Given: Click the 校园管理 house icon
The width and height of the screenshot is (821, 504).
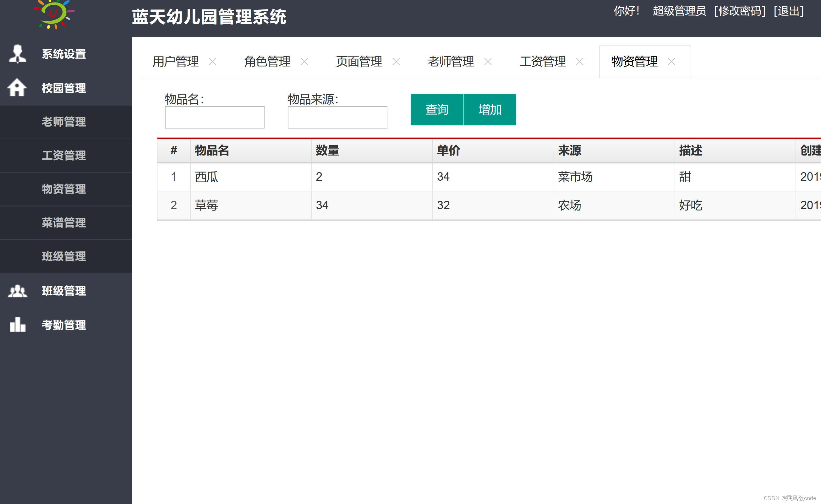Looking at the screenshot, I should [17, 88].
